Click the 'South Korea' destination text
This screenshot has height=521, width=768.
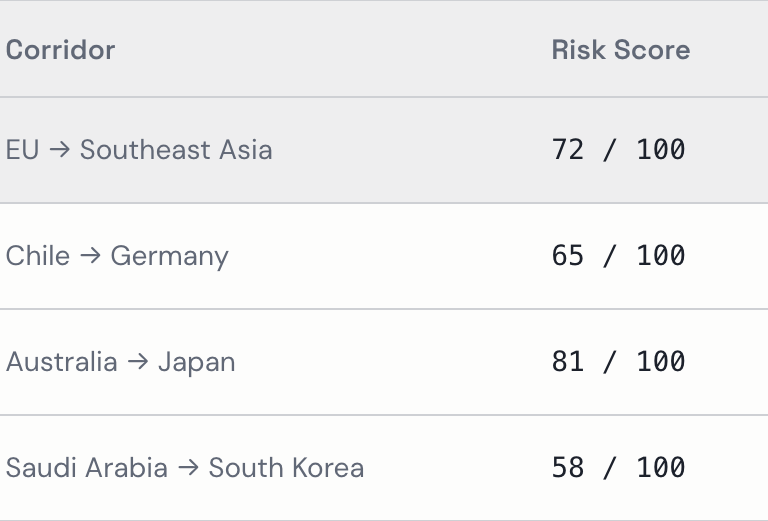[286, 468]
